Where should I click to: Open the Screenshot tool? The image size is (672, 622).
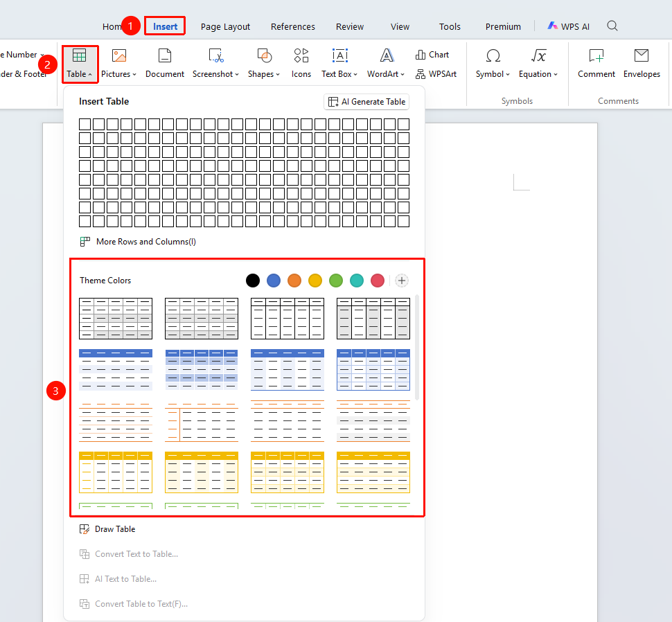(215, 63)
